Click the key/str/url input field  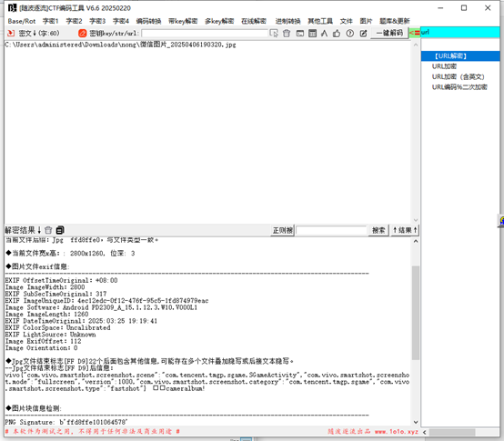pos(205,33)
